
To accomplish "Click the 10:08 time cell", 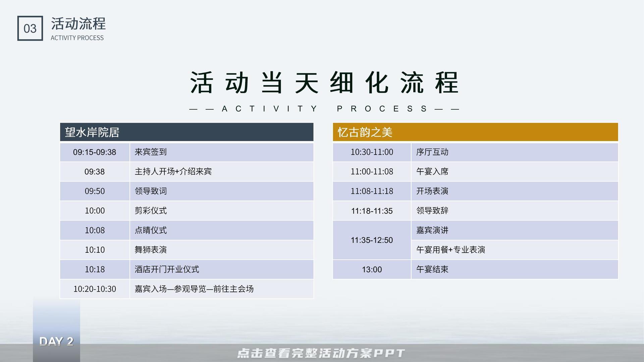I will pyautogui.click(x=95, y=230).
